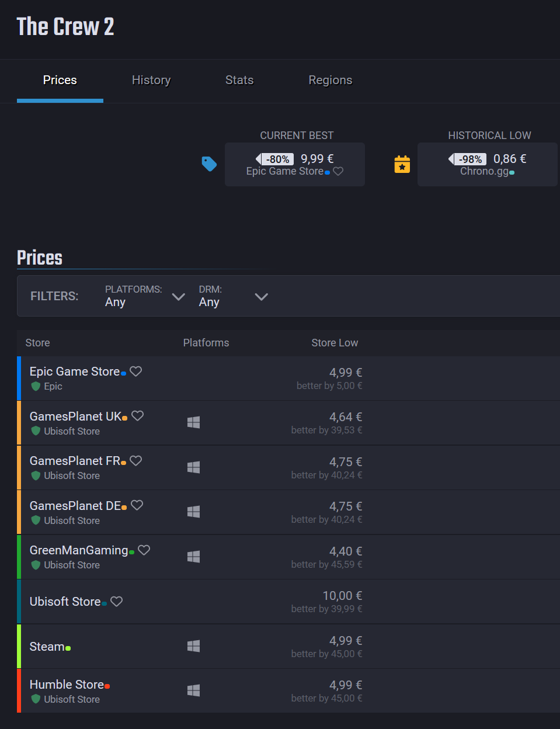Click 'better by 45,59 €' text

tap(327, 564)
